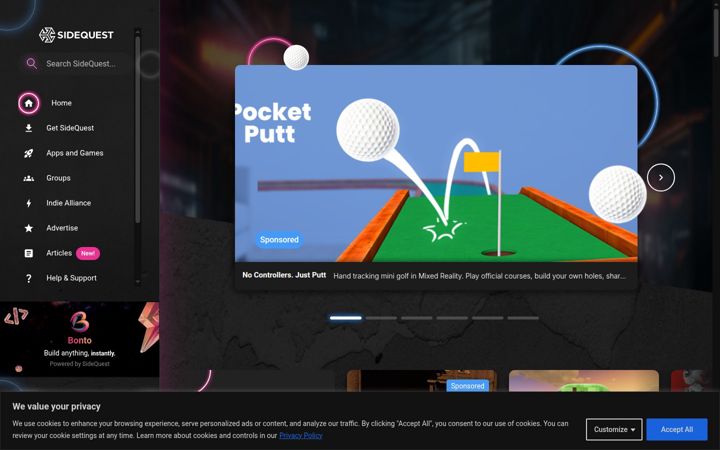Open the Privacy Policy link
720x450 pixels.
click(x=301, y=436)
